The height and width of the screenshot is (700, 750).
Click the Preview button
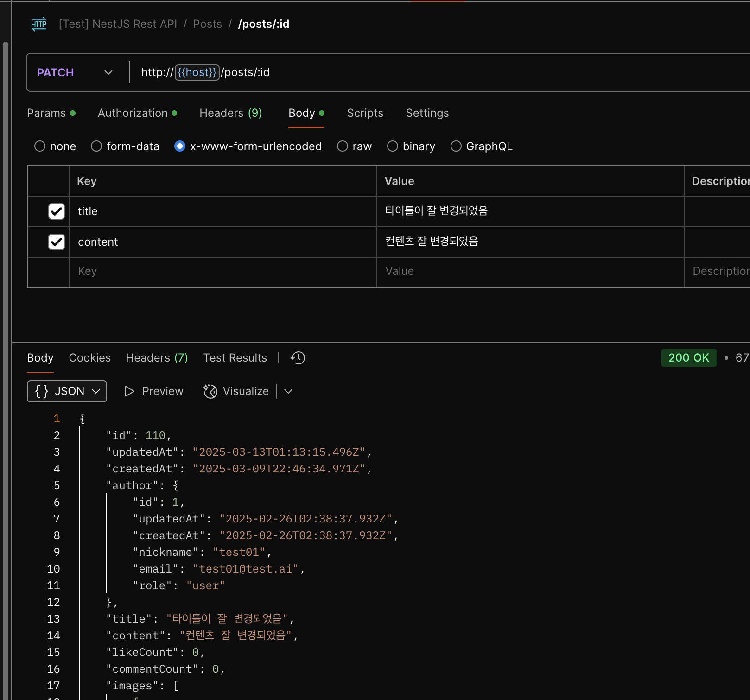coord(154,391)
